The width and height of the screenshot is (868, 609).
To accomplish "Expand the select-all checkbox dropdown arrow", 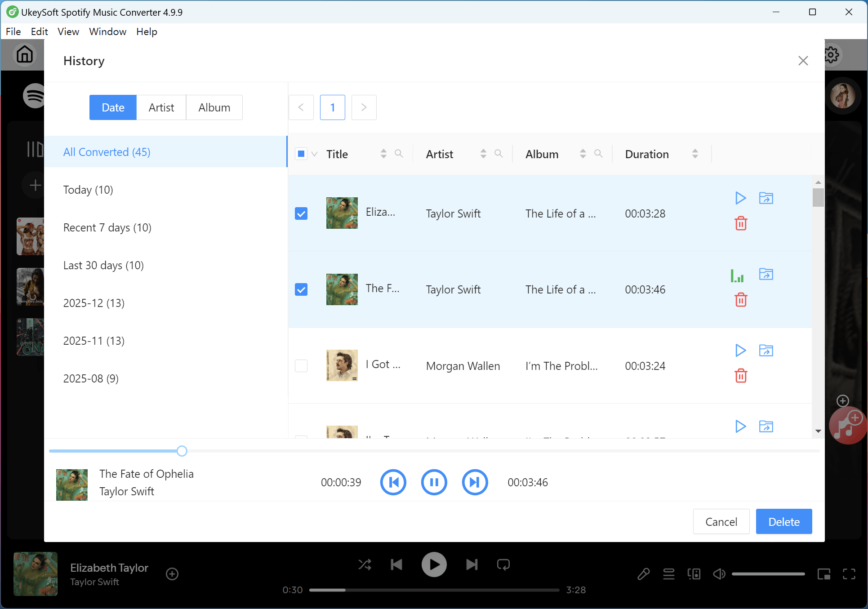I will [315, 154].
